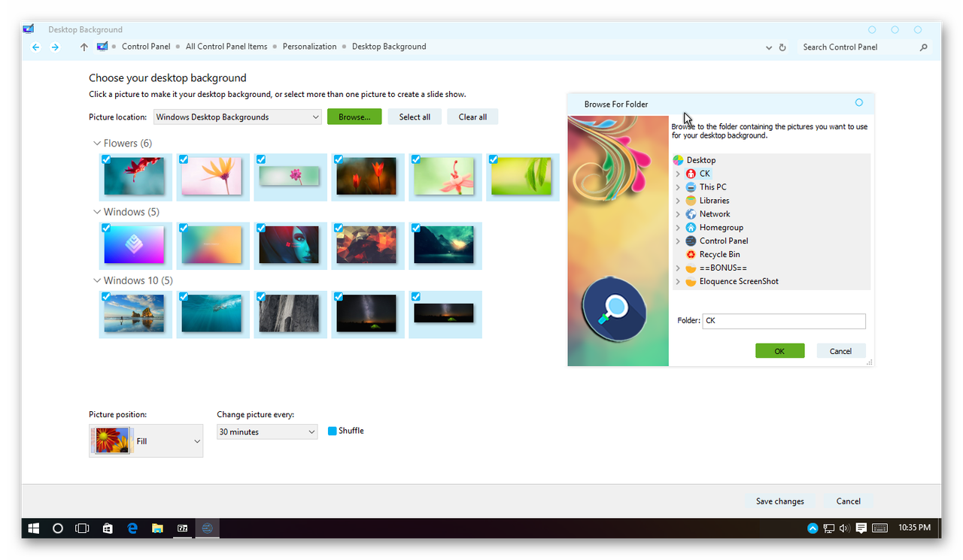963x560 pixels.
Task: Select the Milky Way night sky thumbnail
Action: point(366,313)
